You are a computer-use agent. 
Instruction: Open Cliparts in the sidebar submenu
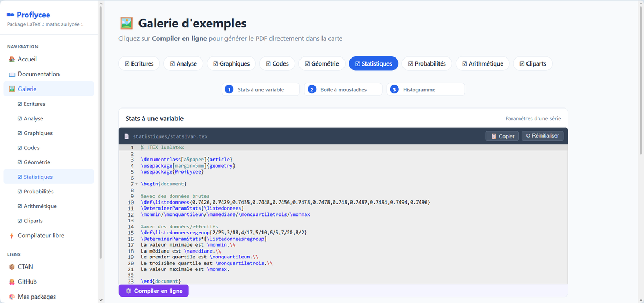click(x=49, y=221)
